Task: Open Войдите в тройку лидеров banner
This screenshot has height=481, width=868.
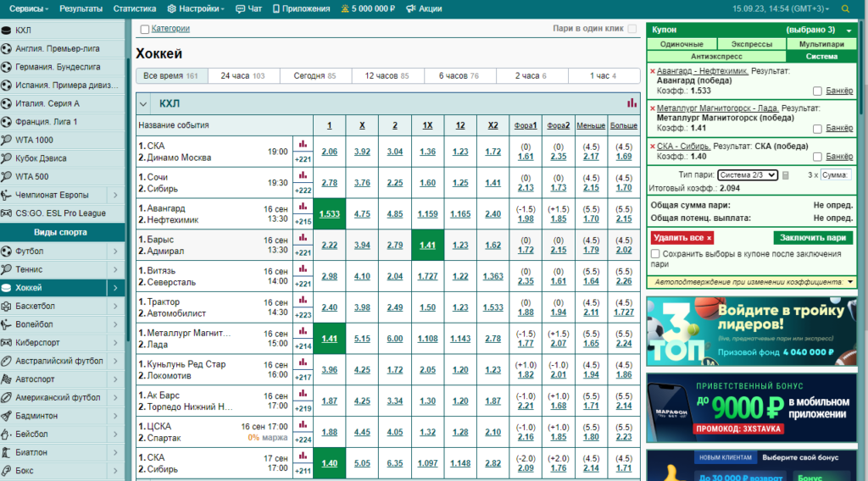Action: (x=751, y=332)
